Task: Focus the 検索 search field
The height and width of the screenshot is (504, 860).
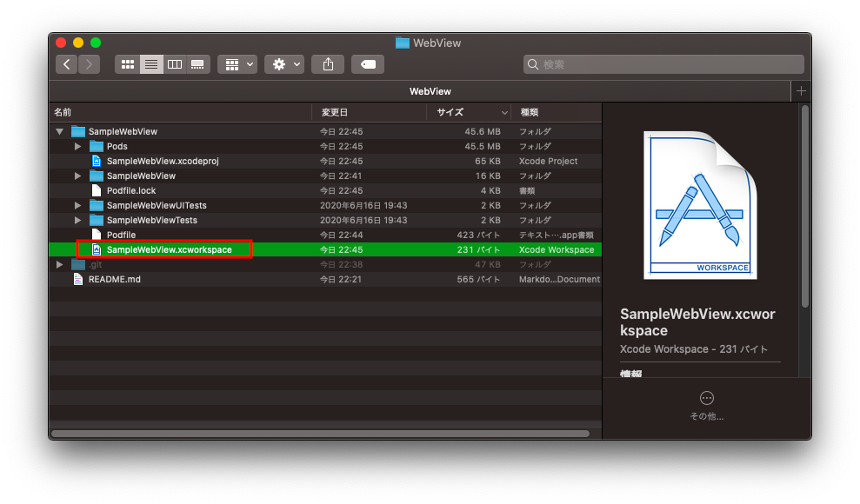Action: [x=663, y=64]
